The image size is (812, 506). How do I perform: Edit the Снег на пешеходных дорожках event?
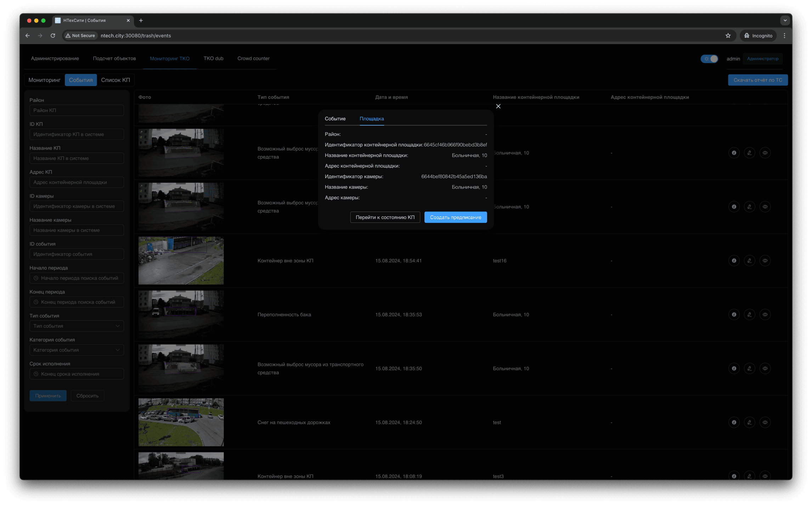[749, 422]
